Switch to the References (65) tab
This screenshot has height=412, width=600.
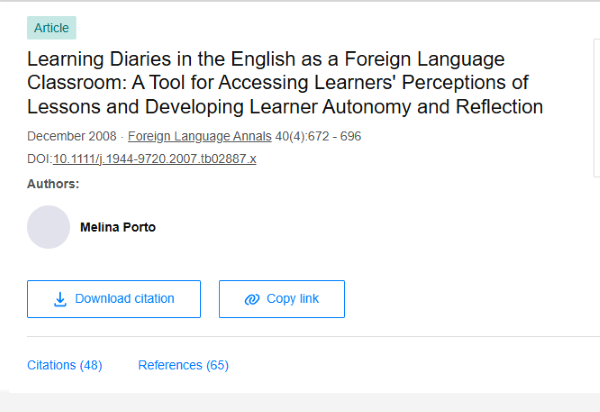[183, 365]
